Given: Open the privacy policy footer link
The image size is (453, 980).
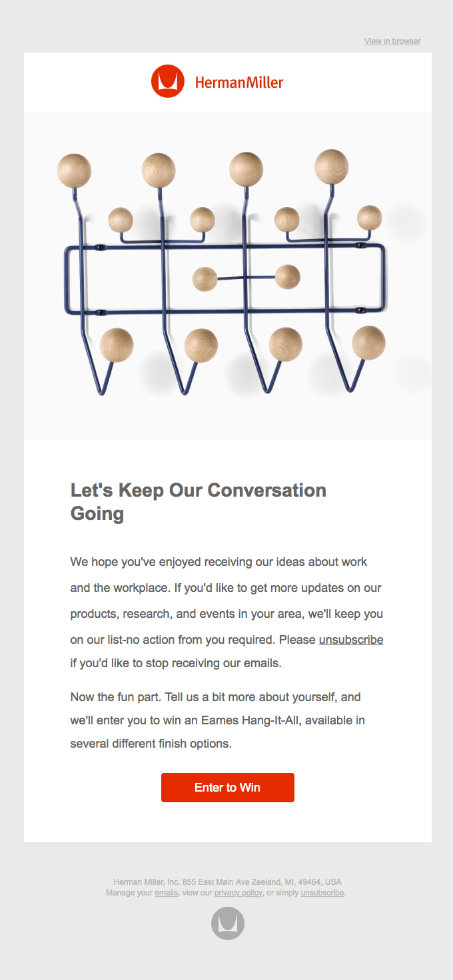Looking at the screenshot, I should [x=238, y=892].
